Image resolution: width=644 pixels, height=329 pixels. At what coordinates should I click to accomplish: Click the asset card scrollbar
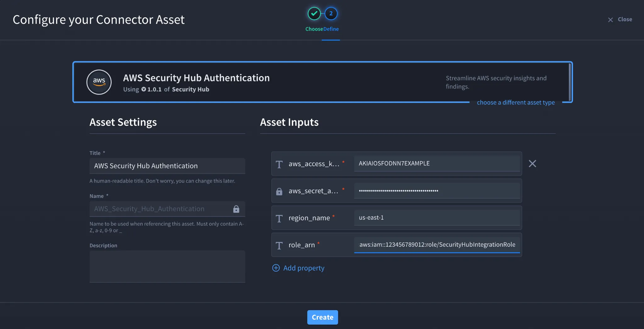(569, 82)
